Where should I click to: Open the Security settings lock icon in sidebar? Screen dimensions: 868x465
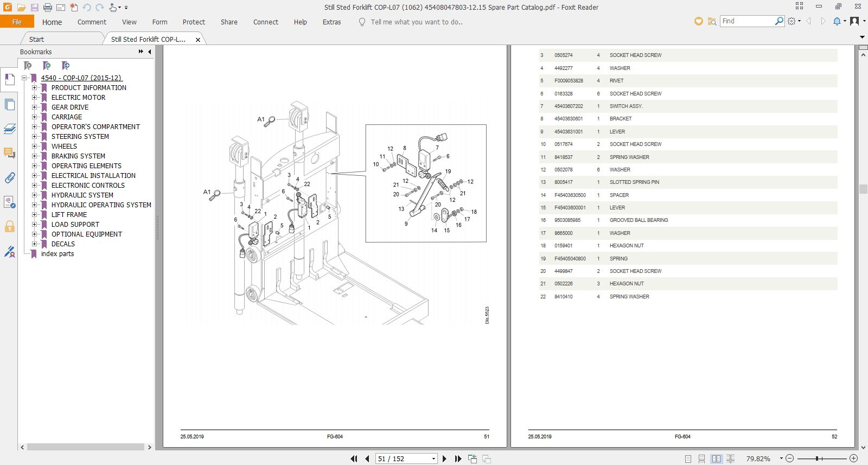tap(9, 226)
